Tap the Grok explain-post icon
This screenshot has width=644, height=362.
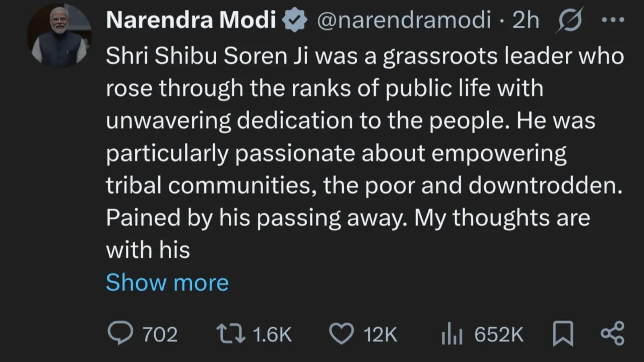[569, 20]
